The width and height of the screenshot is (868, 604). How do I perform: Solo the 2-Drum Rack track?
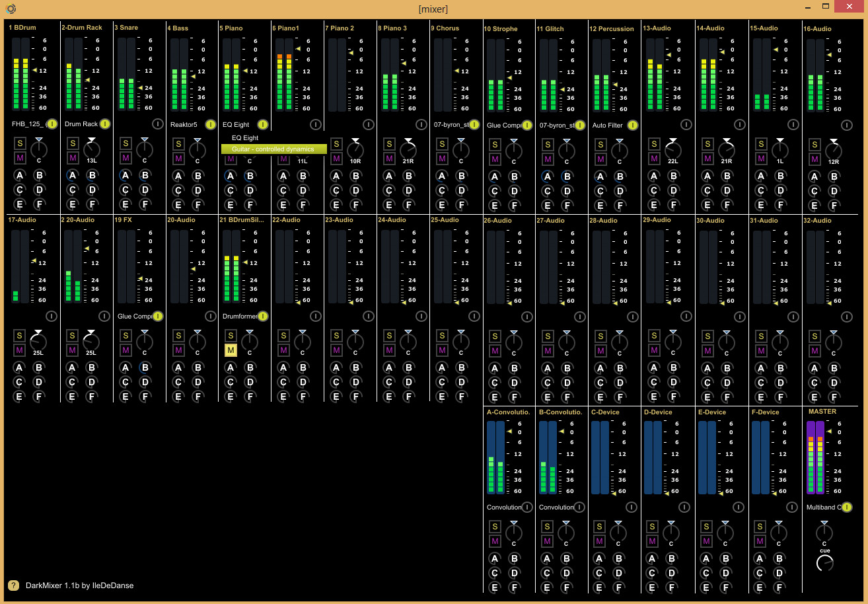point(72,143)
